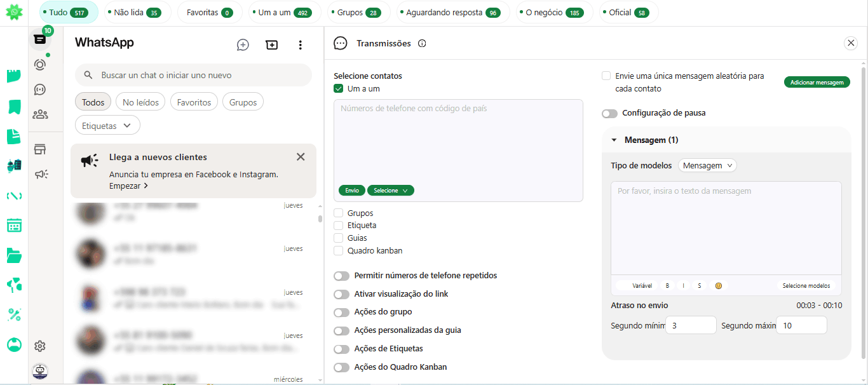Switch to the 'Grupos 28' top tab

coord(359,12)
